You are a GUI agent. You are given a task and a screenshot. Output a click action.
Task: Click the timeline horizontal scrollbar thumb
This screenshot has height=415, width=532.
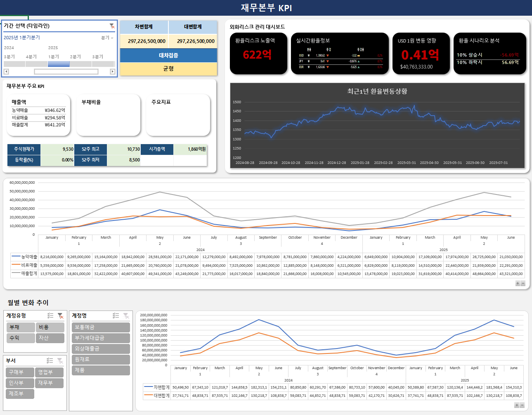coord(66,71)
